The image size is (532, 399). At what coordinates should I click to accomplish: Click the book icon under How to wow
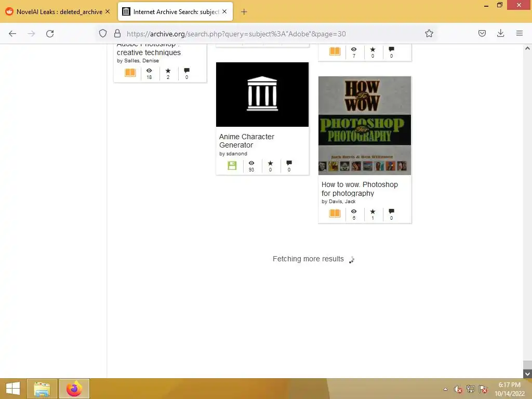335,214
